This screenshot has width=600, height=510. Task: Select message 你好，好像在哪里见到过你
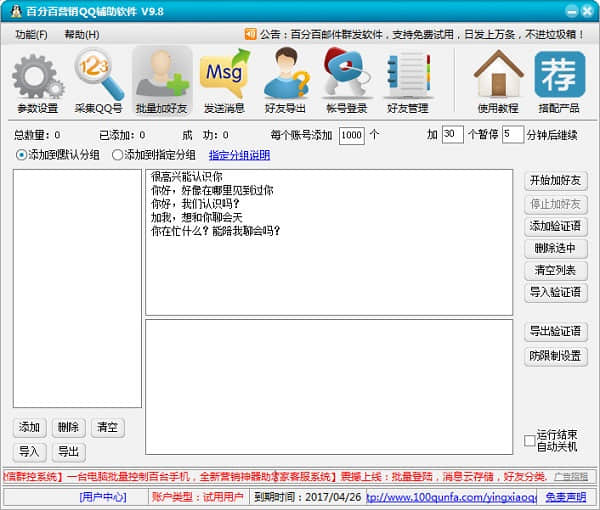coord(212,190)
